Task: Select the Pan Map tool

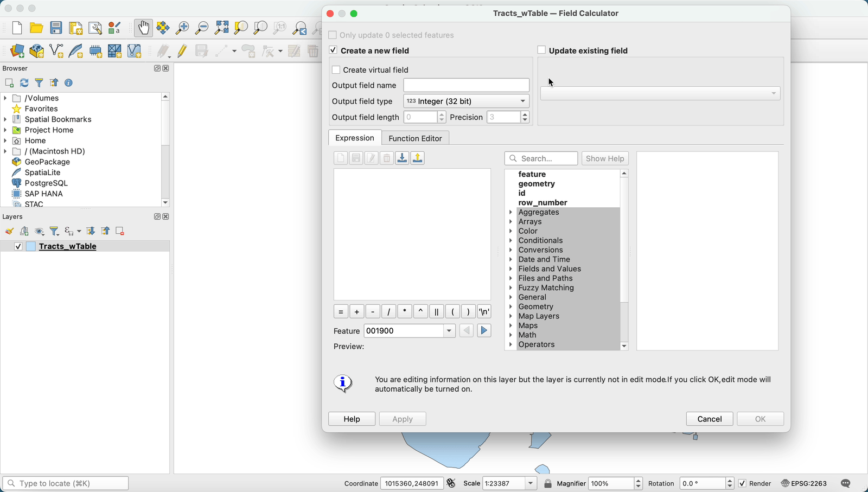Action: 143,27
